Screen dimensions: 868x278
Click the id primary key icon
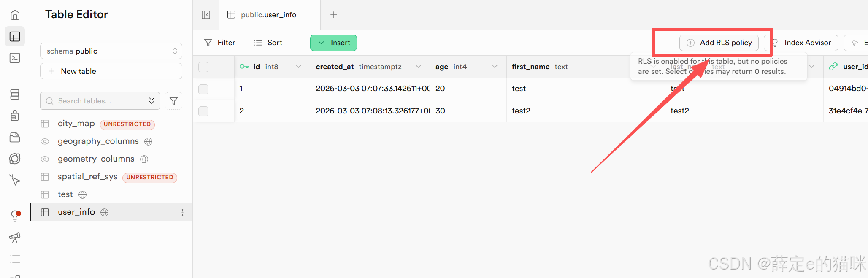click(x=244, y=67)
